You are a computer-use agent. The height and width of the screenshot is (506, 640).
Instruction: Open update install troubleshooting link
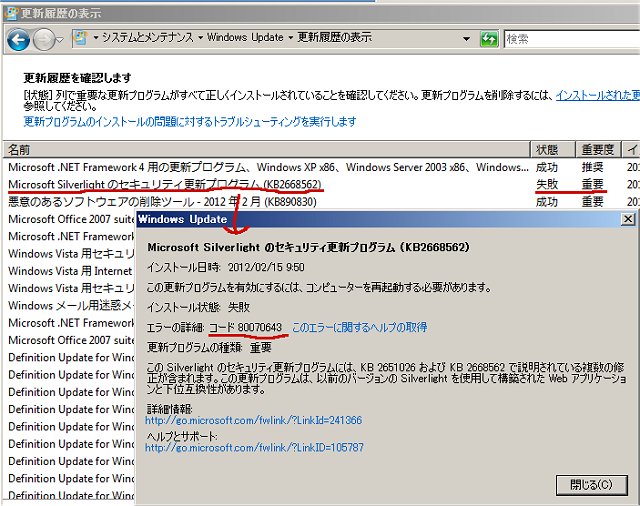[x=190, y=121]
